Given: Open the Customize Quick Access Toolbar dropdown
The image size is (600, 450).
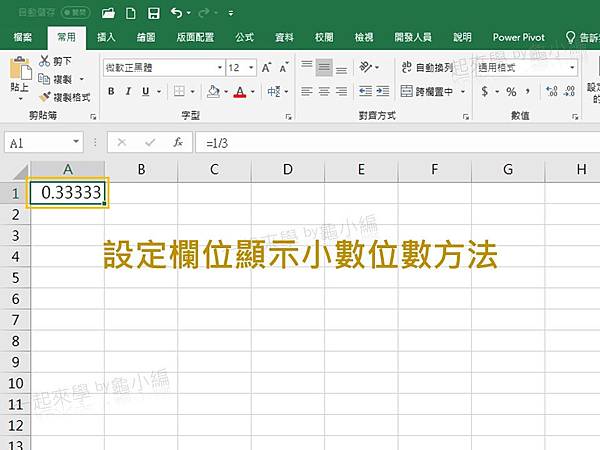Looking at the screenshot, I should (x=231, y=13).
